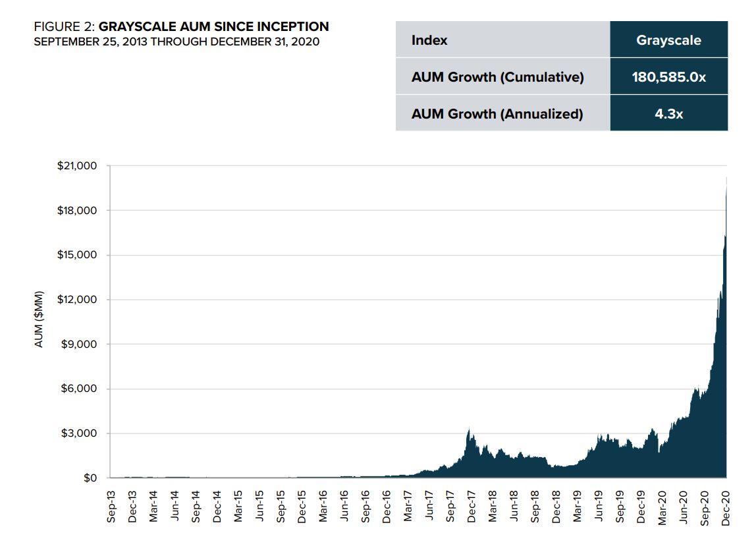Click the 'Sep-16' x-axis label
The width and height of the screenshot is (756, 554).
point(365,507)
